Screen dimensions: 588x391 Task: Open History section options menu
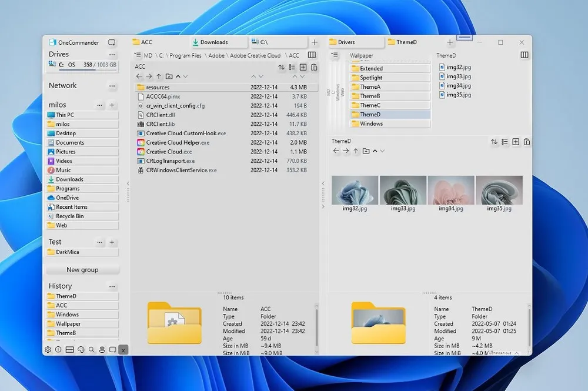112,286
